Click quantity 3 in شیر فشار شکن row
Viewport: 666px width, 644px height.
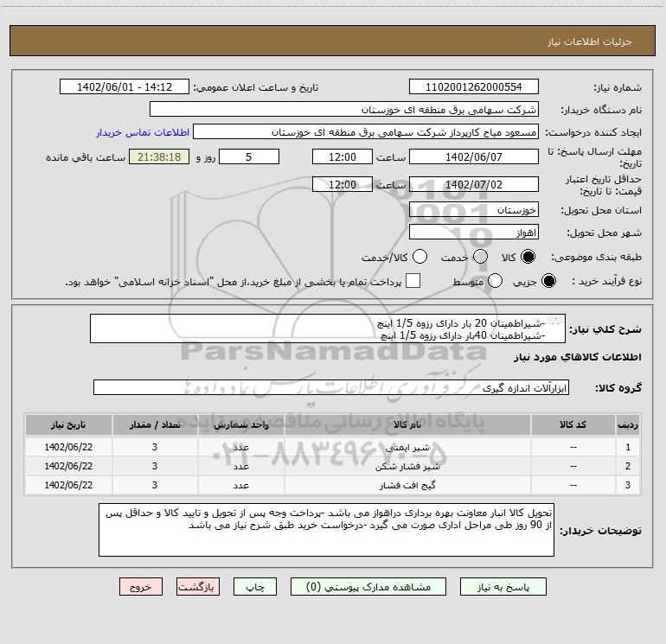coord(155,466)
